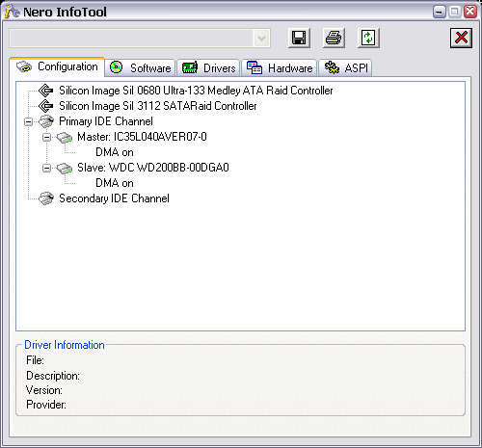Viewport: 482px width, 448px height.
Task: Click the Print icon button
Action: coord(334,38)
